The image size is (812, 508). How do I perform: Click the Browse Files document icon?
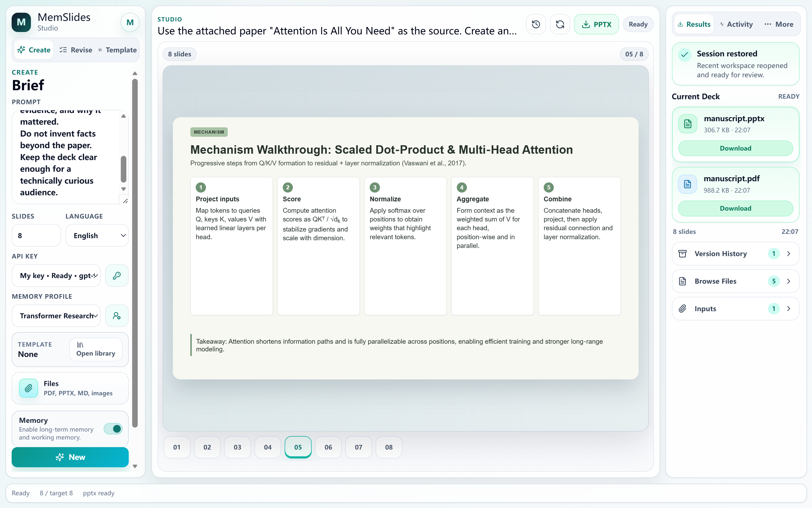tap(682, 281)
